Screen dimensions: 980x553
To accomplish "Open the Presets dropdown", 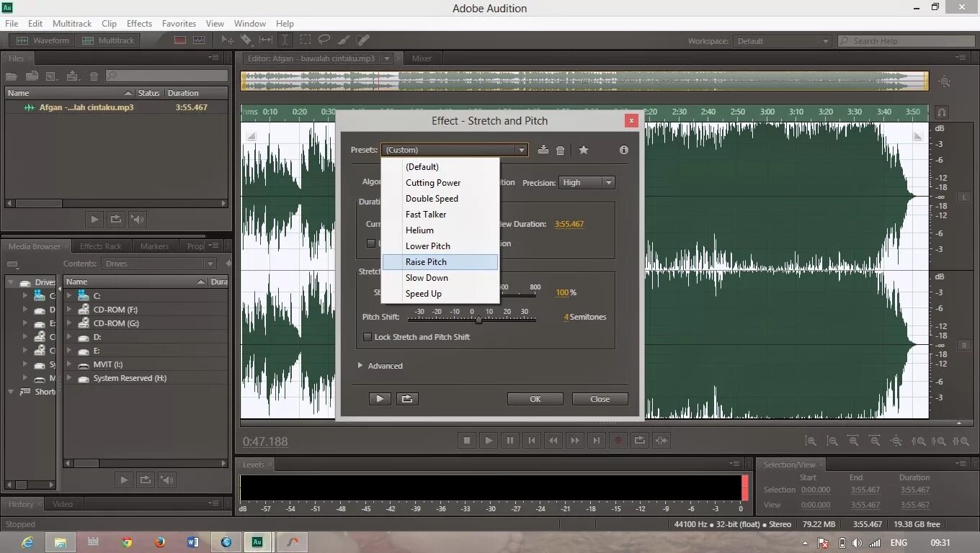I will (454, 150).
